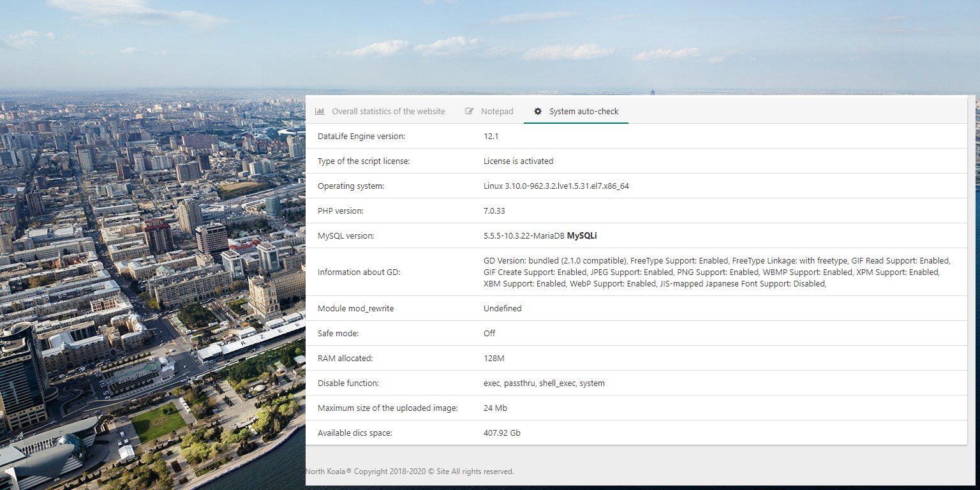Click the Safe mode Off value
Image resolution: width=980 pixels, height=490 pixels.
click(489, 333)
